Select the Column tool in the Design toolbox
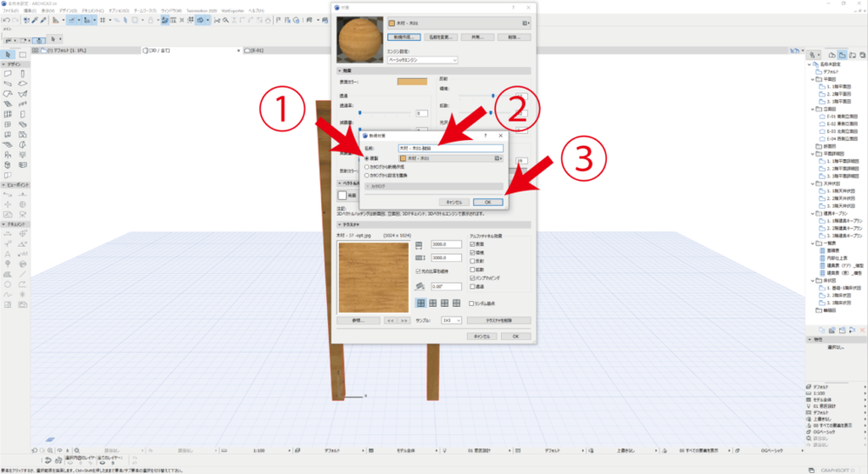Image resolution: width=868 pixels, height=474 pixels. click(23, 73)
